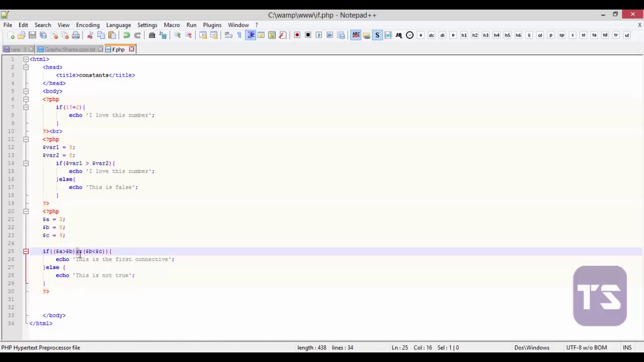Open the Plugins menu
This screenshot has width=644, height=362.
[x=212, y=25]
